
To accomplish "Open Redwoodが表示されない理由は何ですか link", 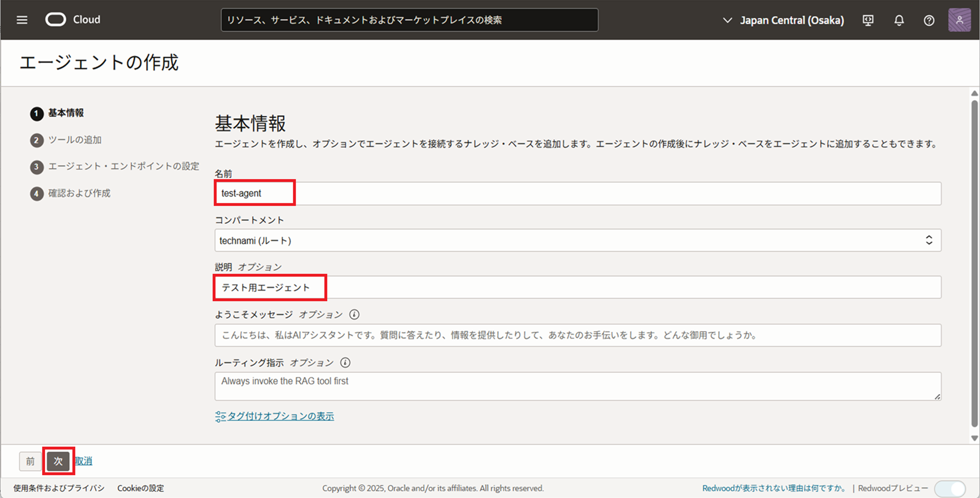I will (775, 488).
